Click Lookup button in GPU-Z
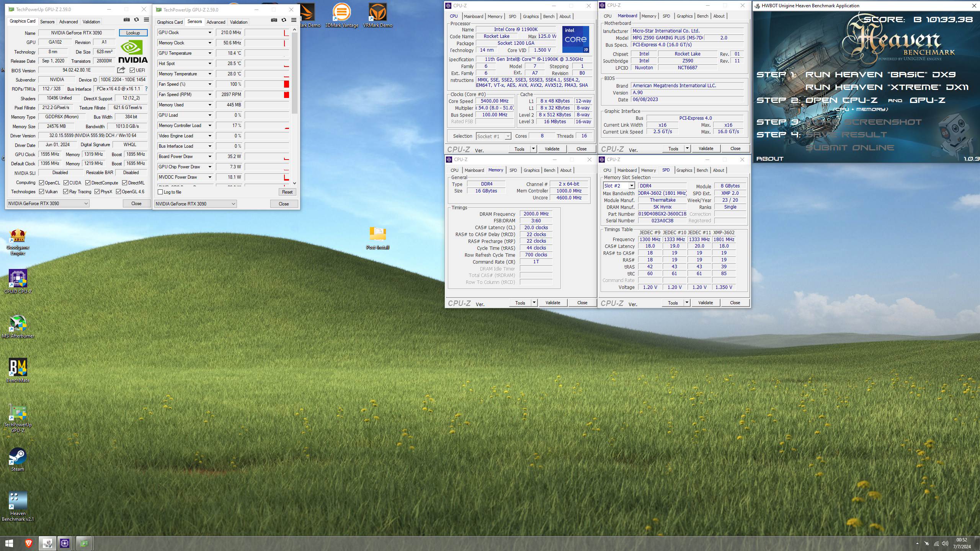The width and height of the screenshot is (980, 551). pyautogui.click(x=133, y=33)
